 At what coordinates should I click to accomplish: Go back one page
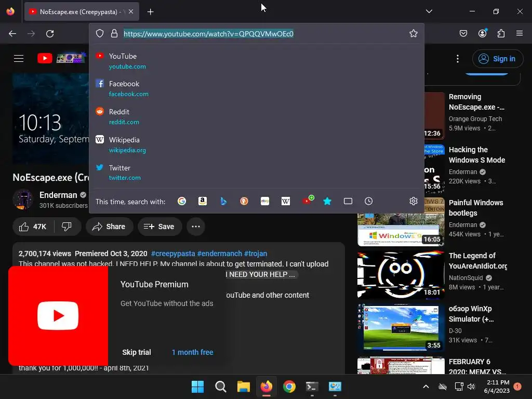pos(12,34)
